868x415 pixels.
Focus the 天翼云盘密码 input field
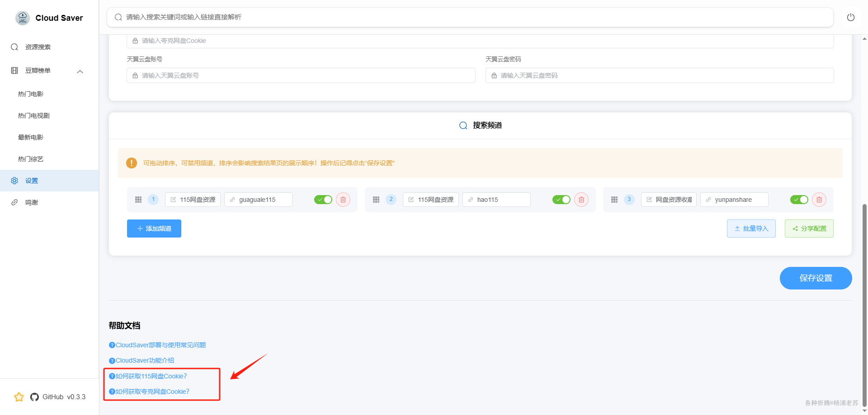click(660, 75)
